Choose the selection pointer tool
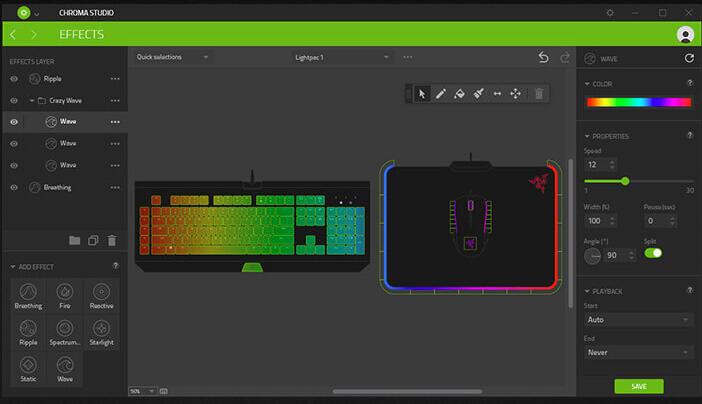This screenshot has width=702, height=404. [422, 93]
